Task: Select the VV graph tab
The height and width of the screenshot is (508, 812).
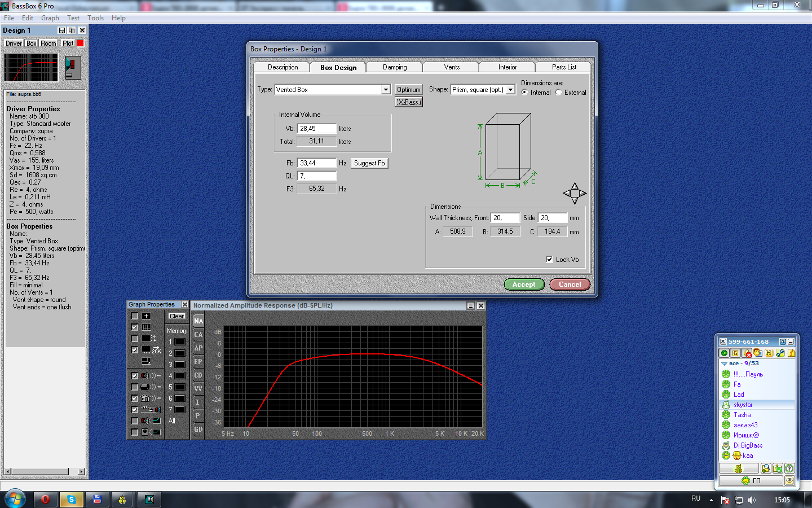Action: pos(198,388)
